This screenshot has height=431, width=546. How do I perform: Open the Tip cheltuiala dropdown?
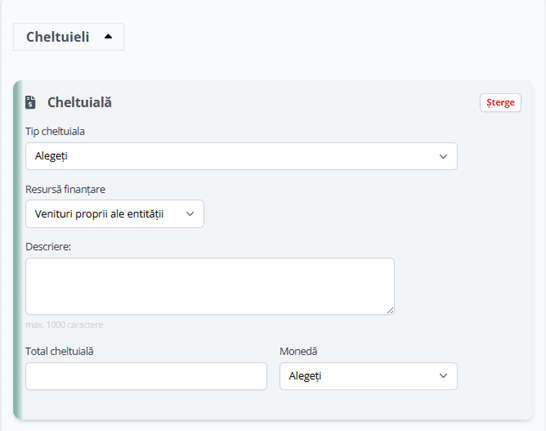[241, 156]
